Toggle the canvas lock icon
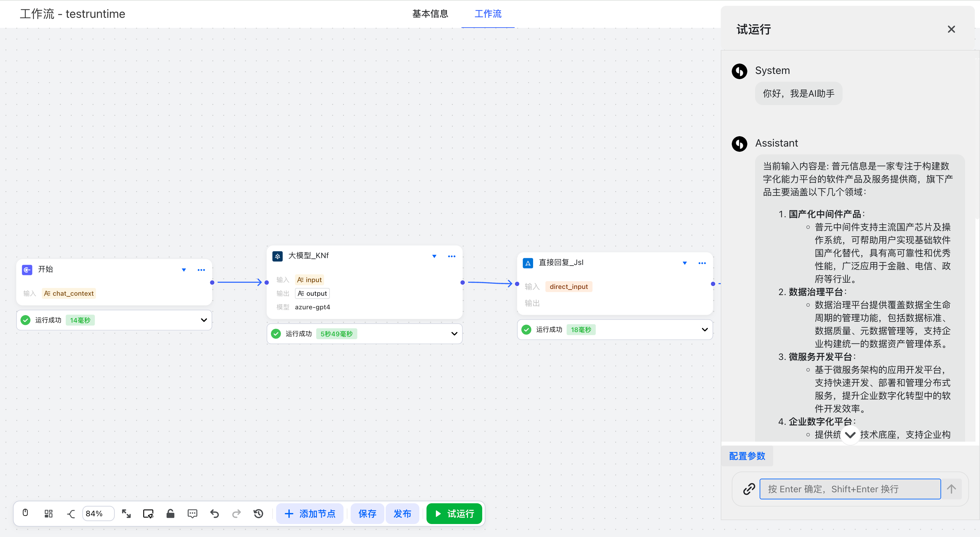 coord(170,513)
